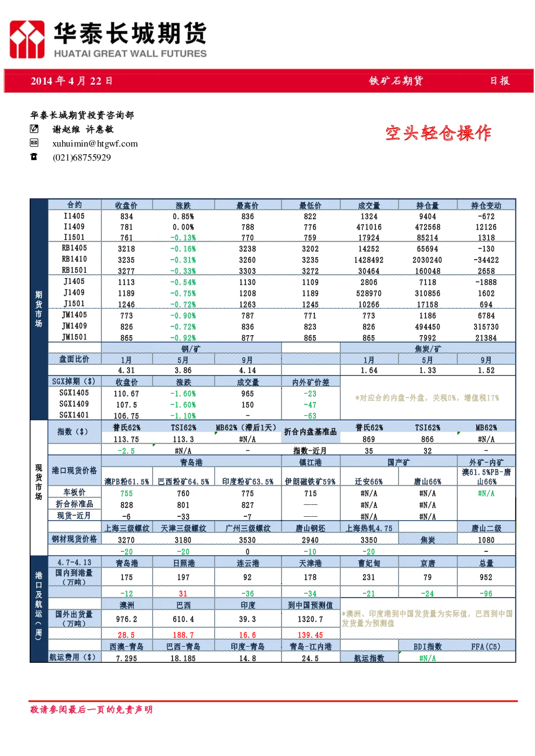Click the 期货市场 side section label
535x756 pixels.
pos(39,309)
